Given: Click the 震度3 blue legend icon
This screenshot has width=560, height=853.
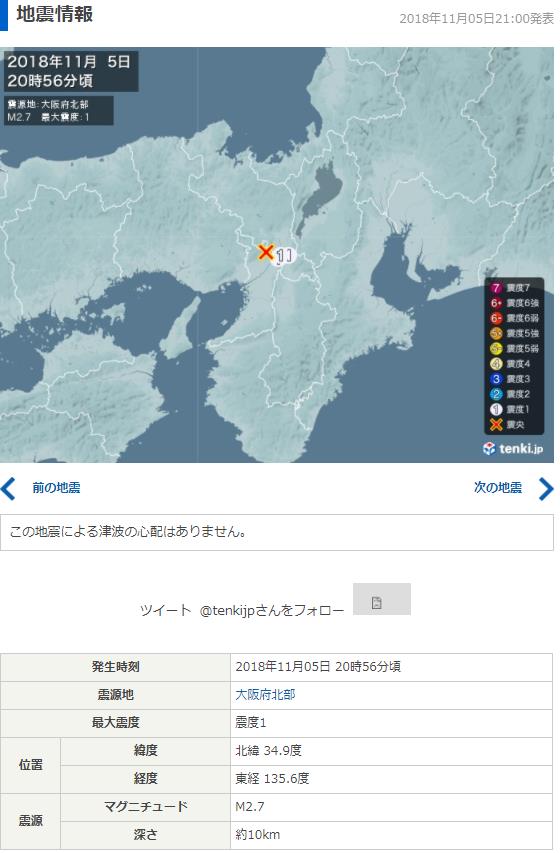Looking at the screenshot, I should pos(496,379).
